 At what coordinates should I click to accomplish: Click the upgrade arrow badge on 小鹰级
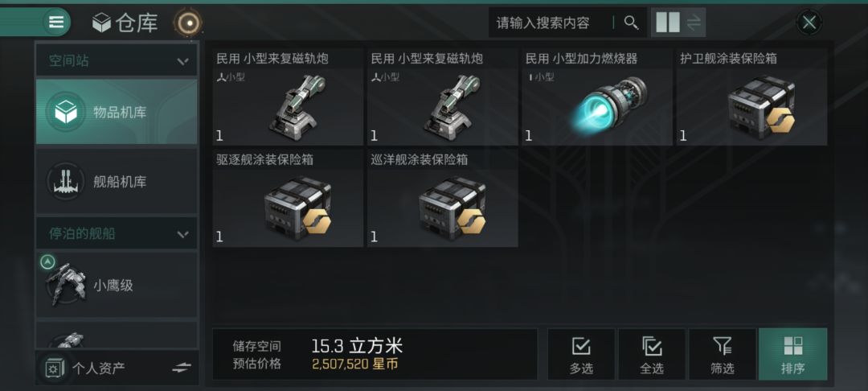point(47,261)
